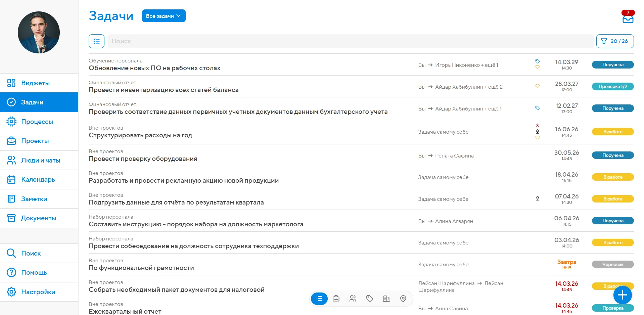Choose the building view icon in bottom bar

click(386, 299)
